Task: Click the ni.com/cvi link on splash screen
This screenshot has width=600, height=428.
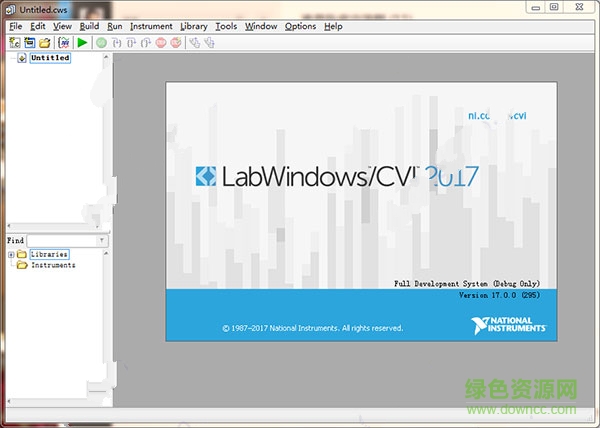Action: (x=497, y=116)
